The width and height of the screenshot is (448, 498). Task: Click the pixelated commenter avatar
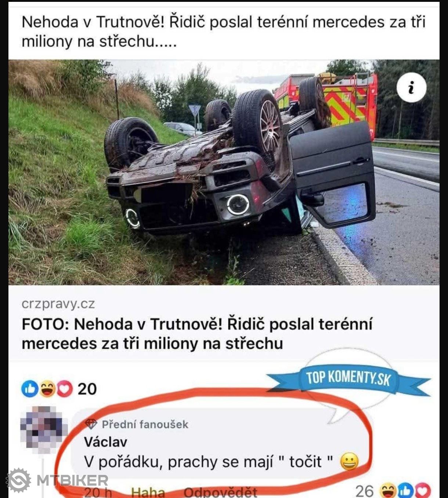(x=44, y=430)
